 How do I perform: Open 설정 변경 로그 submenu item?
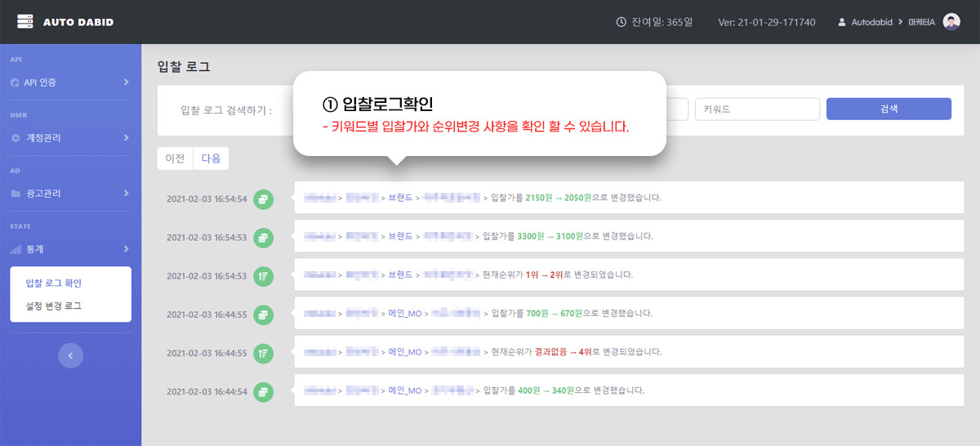54,306
